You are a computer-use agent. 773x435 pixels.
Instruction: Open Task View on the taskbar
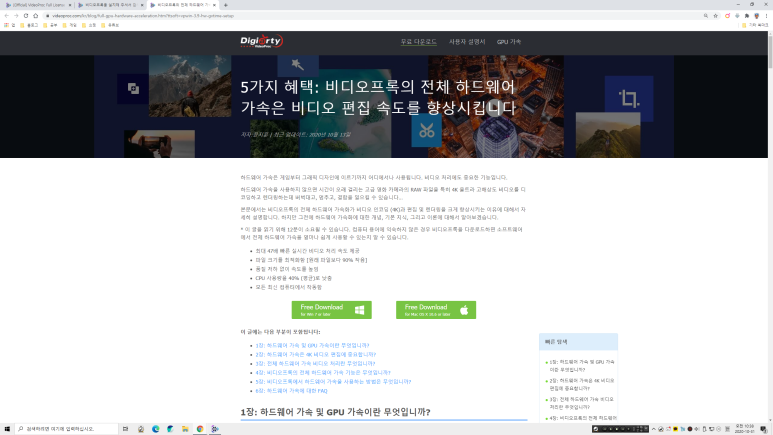(x=125, y=429)
